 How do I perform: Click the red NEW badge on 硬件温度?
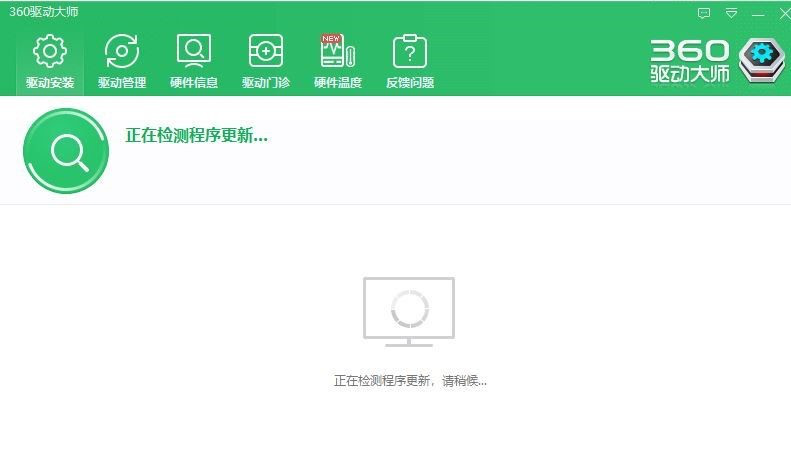(x=330, y=39)
